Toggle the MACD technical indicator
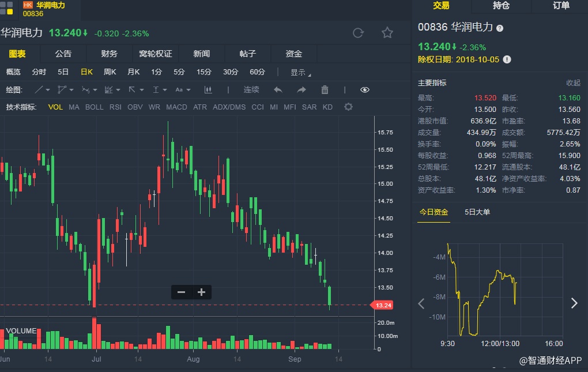The image size is (588, 372). (176, 107)
